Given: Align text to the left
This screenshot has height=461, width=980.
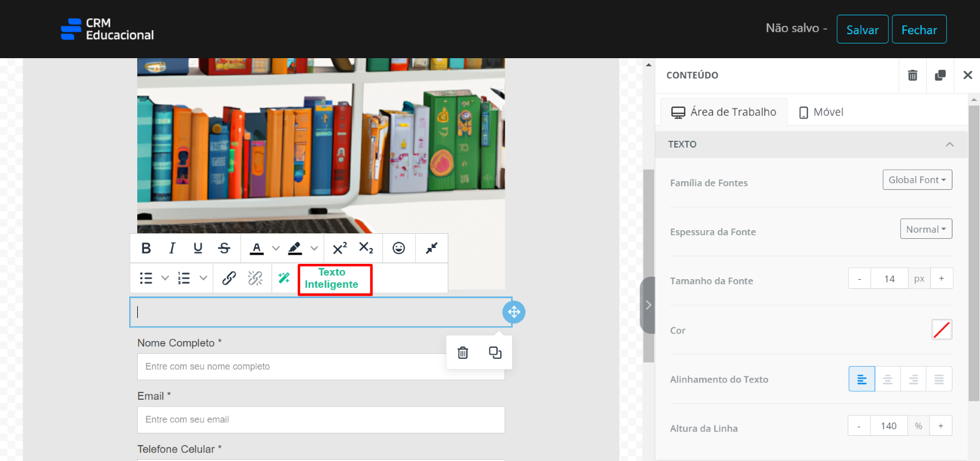Looking at the screenshot, I should pos(862,379).
